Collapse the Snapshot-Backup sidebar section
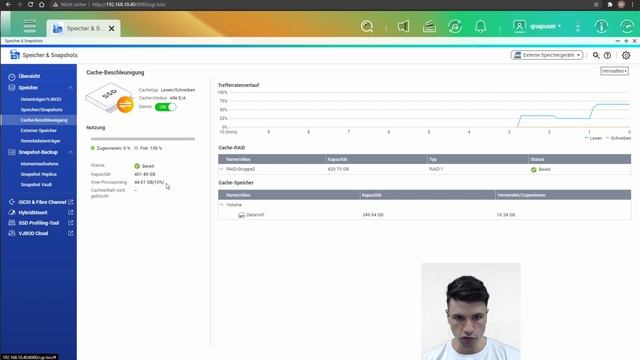The width and height of the screenshot is (640, 360). pos(70,152)
